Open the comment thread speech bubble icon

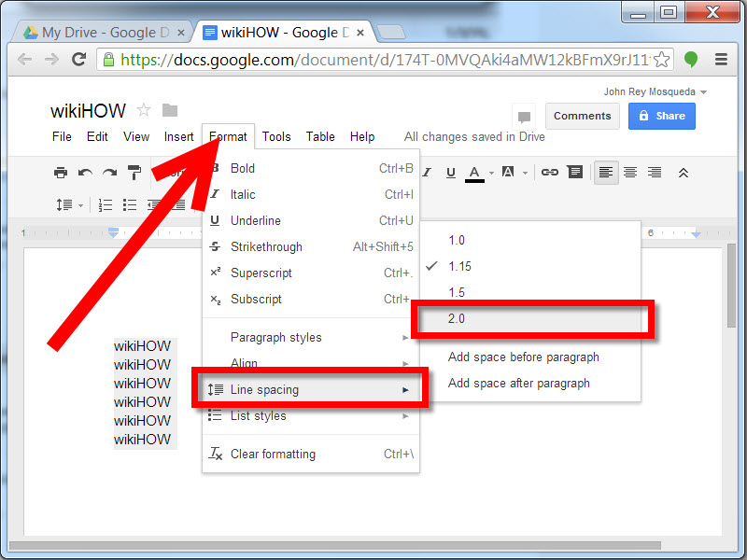[524, 116]
